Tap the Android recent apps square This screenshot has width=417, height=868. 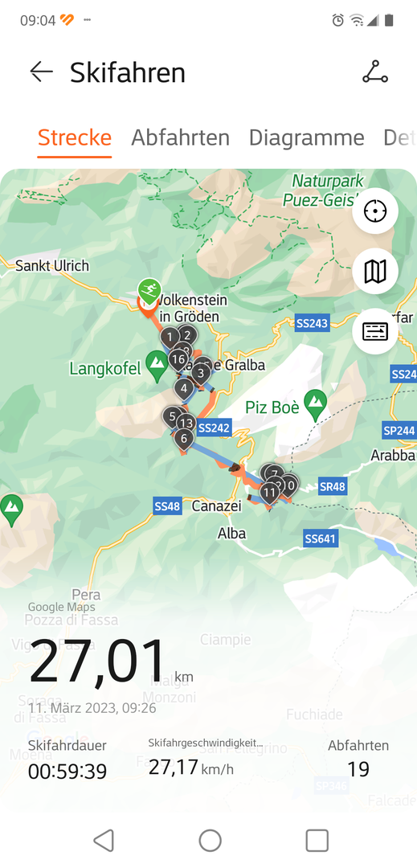[317, 841]
